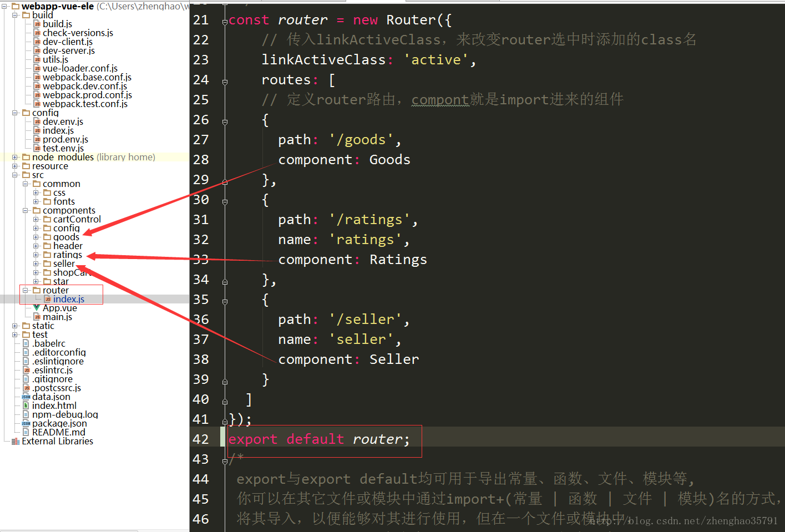The width and height of the screenshot is (785, 532).
Task: Click the JS icon beside prod.env.js
Action: (x=37, y=139)
